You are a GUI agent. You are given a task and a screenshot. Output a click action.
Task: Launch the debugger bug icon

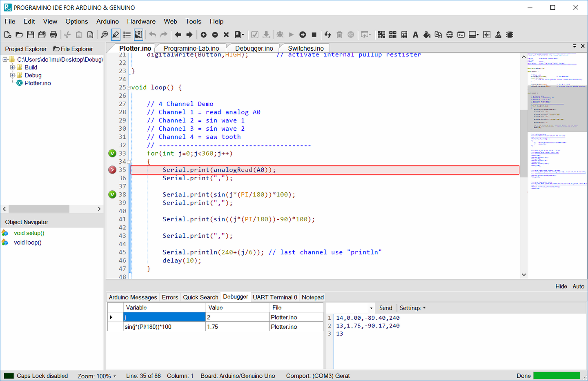click(x=280, y=35)
